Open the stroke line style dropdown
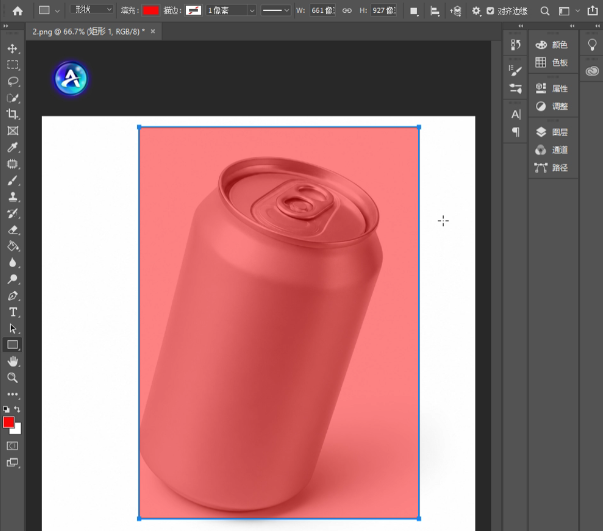Screen dimensions: 603x531 [x=275, y=10]
